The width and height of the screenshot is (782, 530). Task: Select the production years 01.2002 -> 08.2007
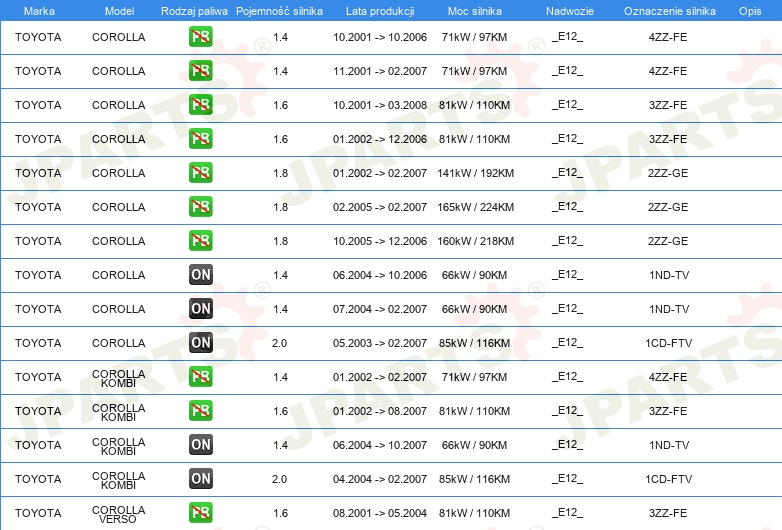380,411
